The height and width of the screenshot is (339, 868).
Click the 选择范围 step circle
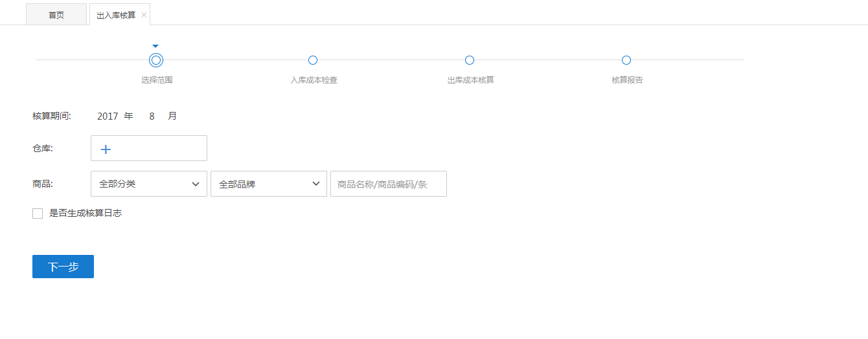[x=155, y=60]
